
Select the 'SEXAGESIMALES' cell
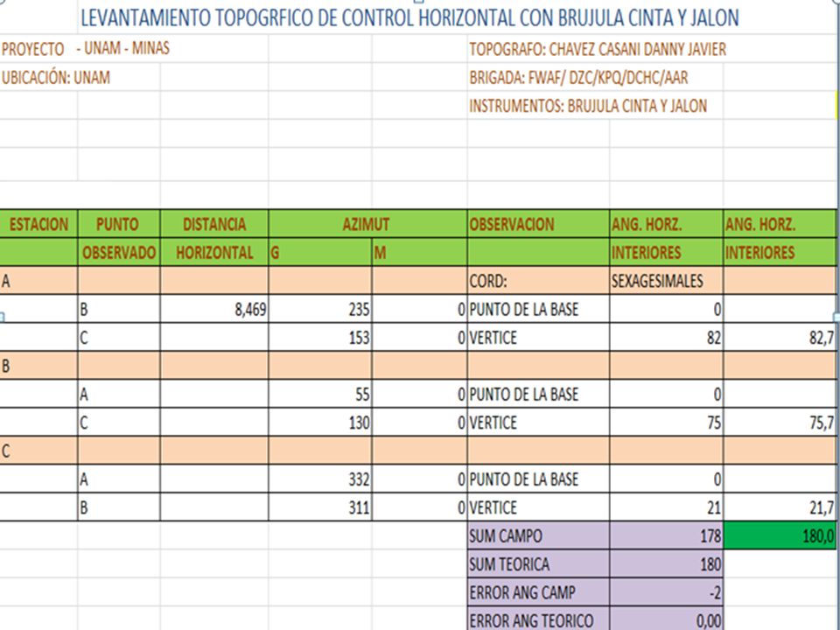point(667,281)
